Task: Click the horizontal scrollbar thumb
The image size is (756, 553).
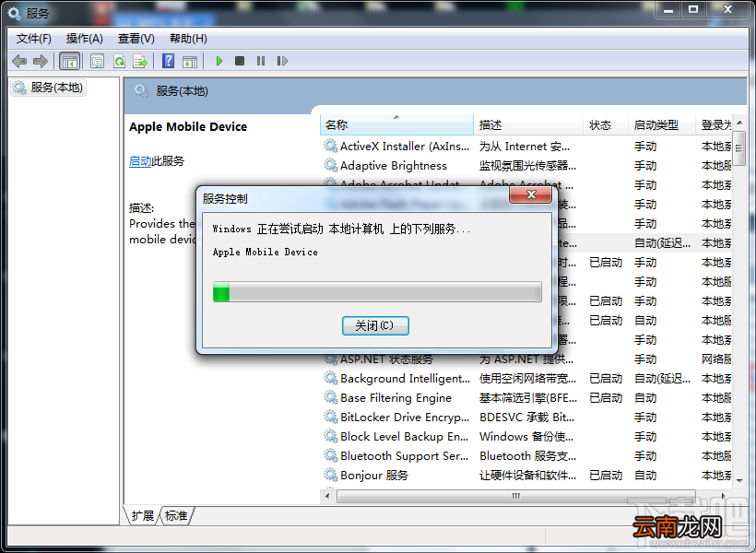Action: (516, 496)
